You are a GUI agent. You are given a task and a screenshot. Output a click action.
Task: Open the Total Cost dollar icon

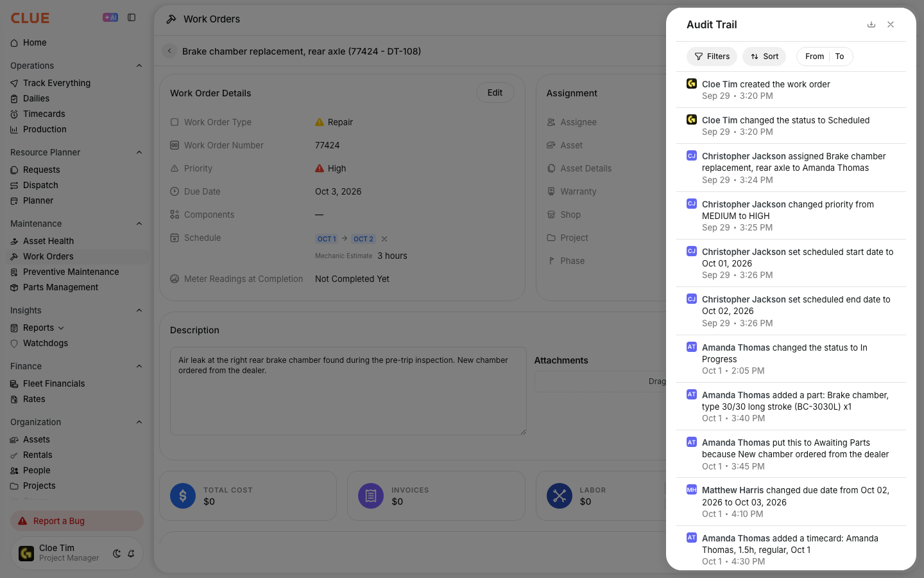point(183,496)
